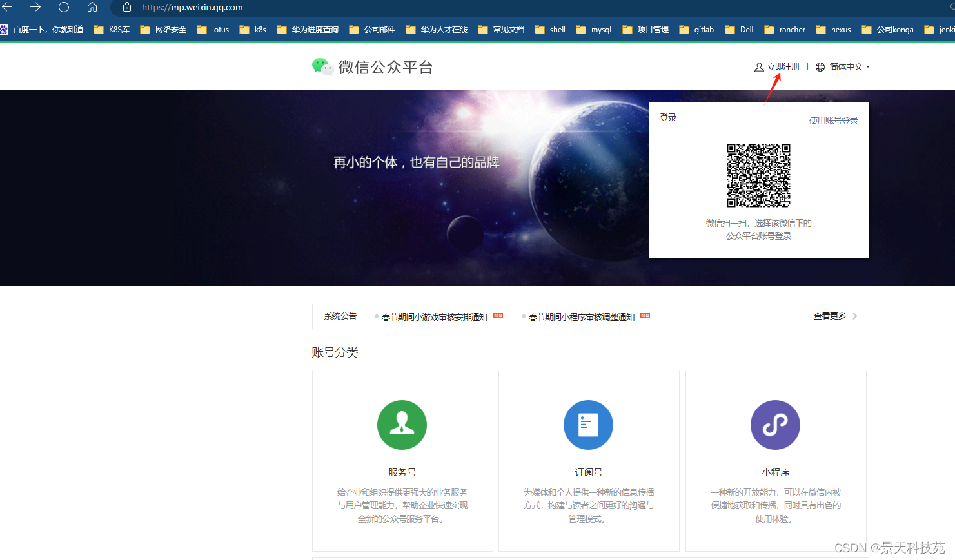The width and height of the screenshot is (955, 560).
Task: Open the 公司konga bookmark folder
Action: click(x=887, y=30)
